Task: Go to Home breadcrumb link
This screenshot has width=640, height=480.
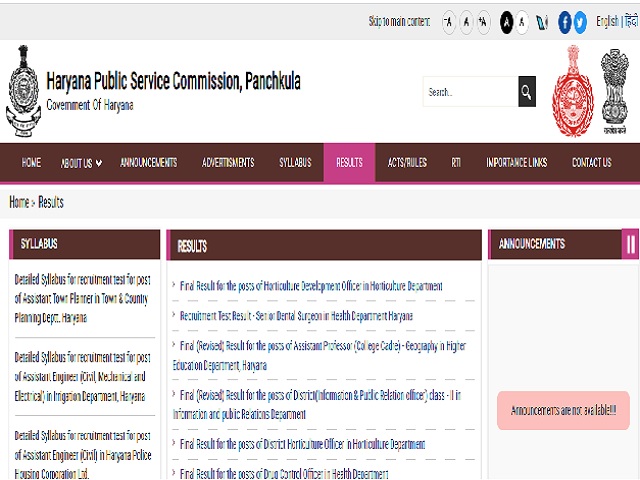Action: coord(19,202)
